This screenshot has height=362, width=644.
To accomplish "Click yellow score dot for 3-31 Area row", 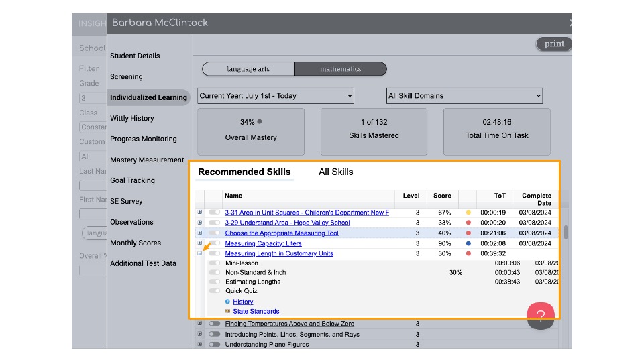I will pyautogui.click(x=468, y=213).
